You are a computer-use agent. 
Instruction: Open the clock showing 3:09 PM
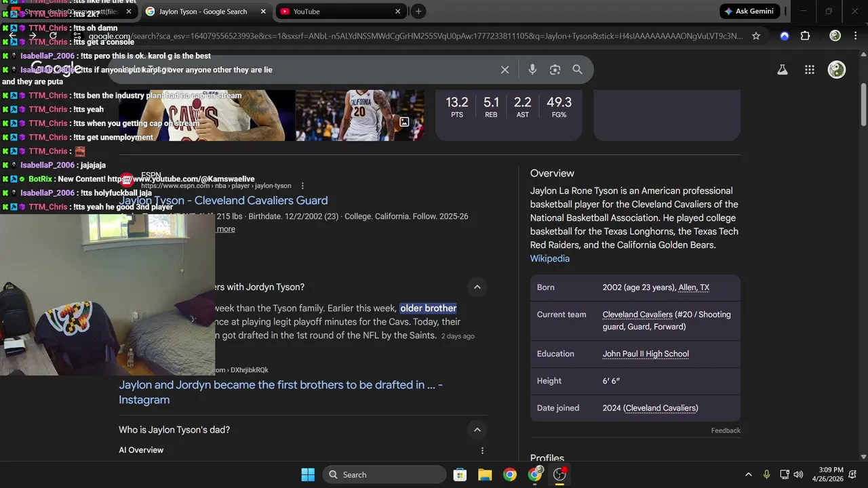(831, 474)
